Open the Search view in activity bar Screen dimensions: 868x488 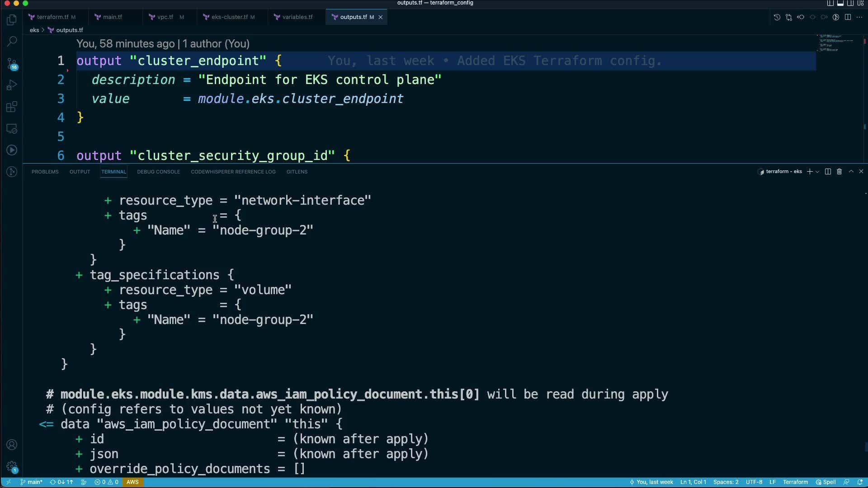(x=12, y=42)
